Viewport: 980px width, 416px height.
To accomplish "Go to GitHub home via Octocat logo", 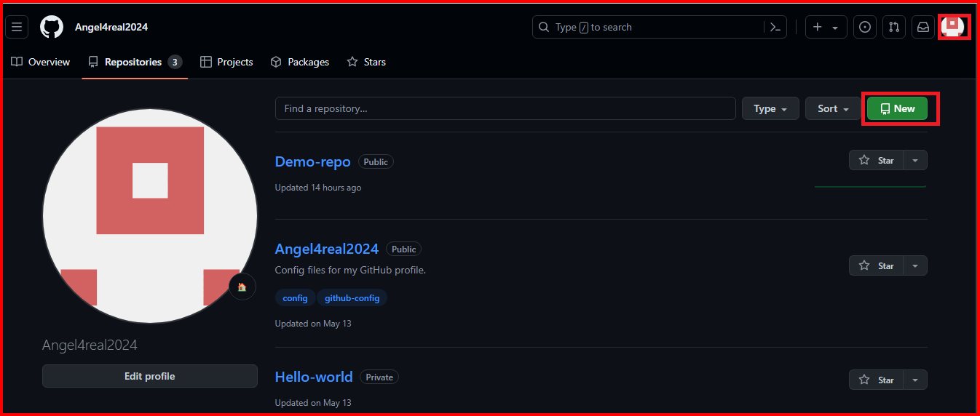I will (x=52, y=27).
